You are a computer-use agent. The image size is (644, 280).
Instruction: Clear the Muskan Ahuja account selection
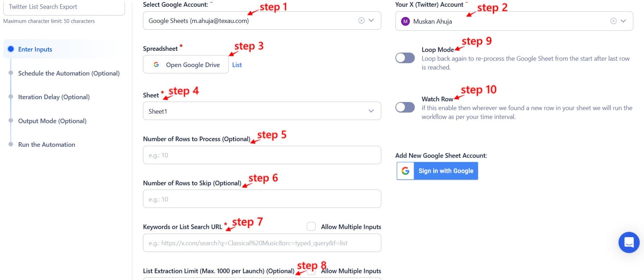613,21
